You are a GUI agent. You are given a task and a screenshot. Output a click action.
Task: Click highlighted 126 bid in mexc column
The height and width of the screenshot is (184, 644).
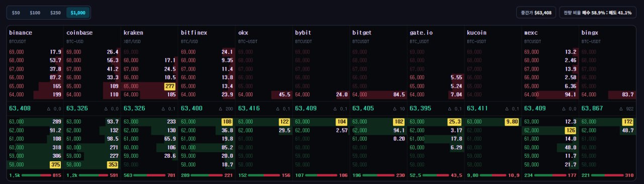(571, 130)
